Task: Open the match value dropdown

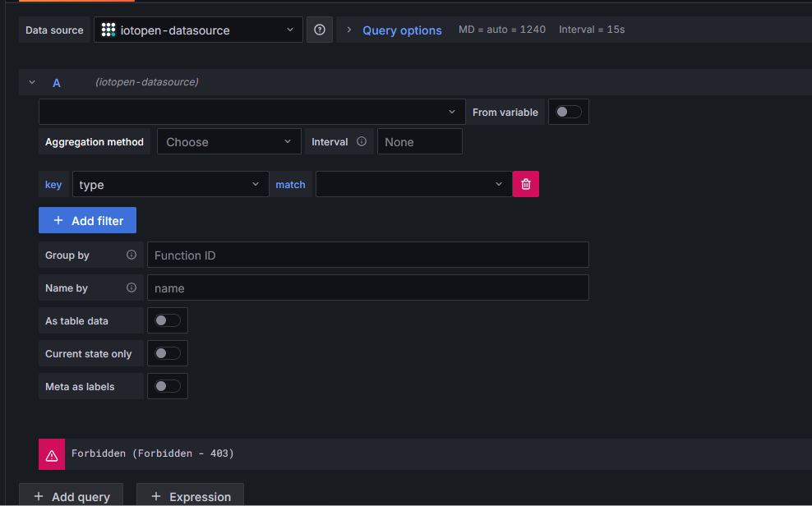Action: click(413, 185)
